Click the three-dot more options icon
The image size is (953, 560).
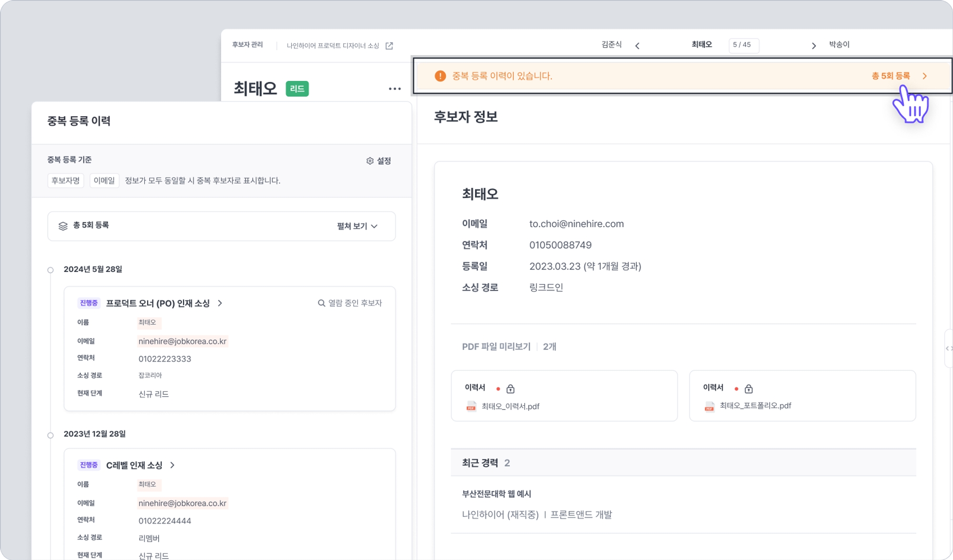click(395, 89)
